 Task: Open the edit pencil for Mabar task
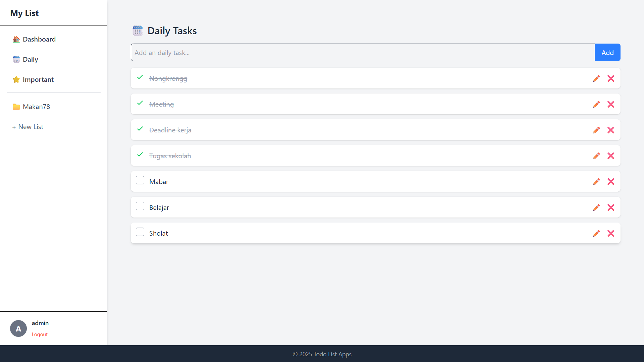click(x=596, y=181)
